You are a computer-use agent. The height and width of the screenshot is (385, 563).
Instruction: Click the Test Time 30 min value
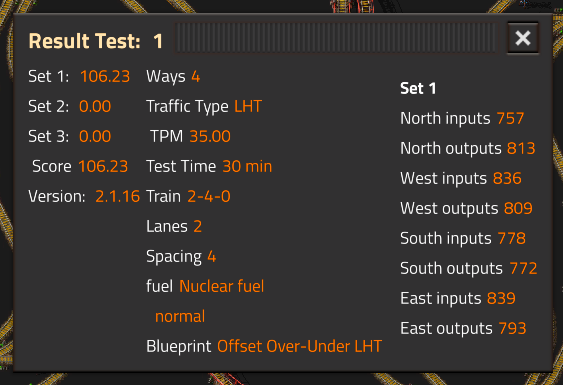(247, 167)
